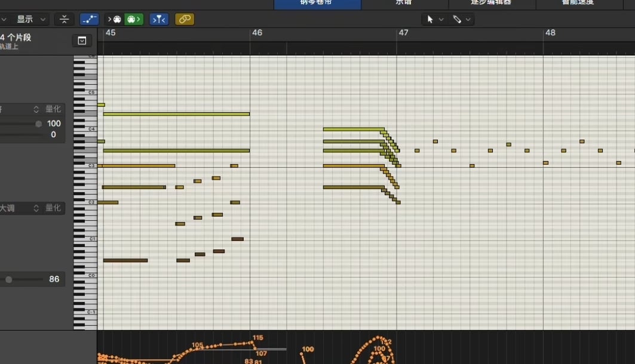Click the strength value 100

tap(54, 124)
